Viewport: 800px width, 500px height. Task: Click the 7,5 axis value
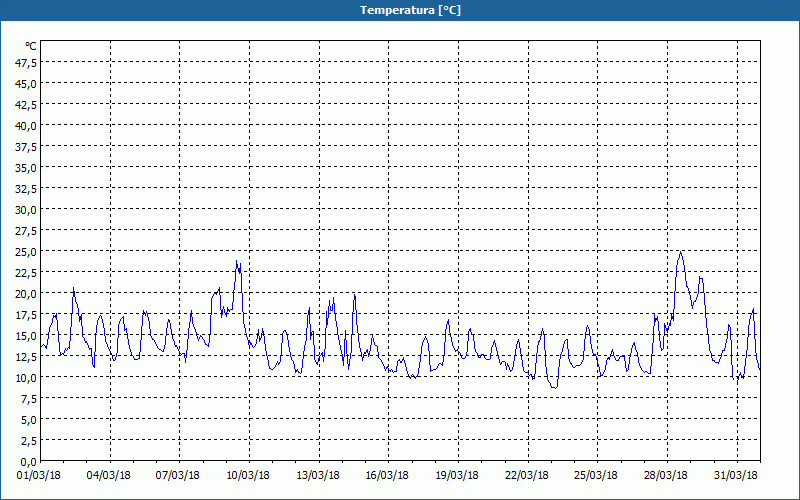(x=29, y=399)
